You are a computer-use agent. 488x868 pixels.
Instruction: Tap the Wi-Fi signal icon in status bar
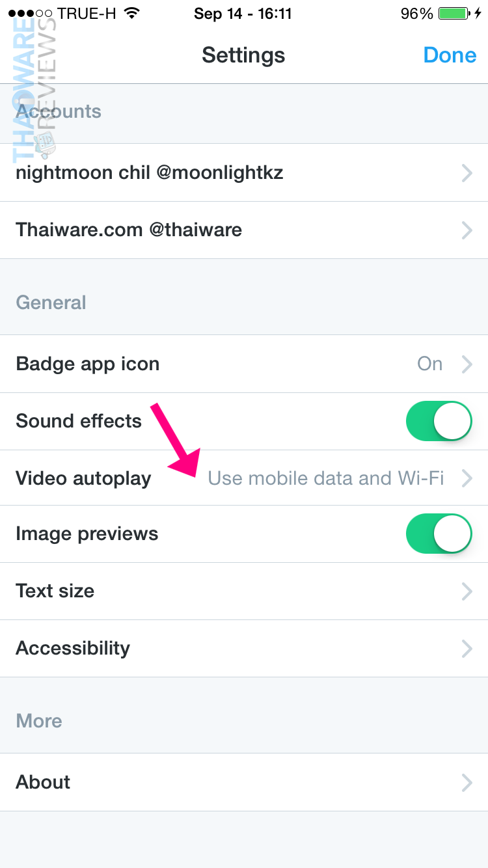[x=132, y=14]
